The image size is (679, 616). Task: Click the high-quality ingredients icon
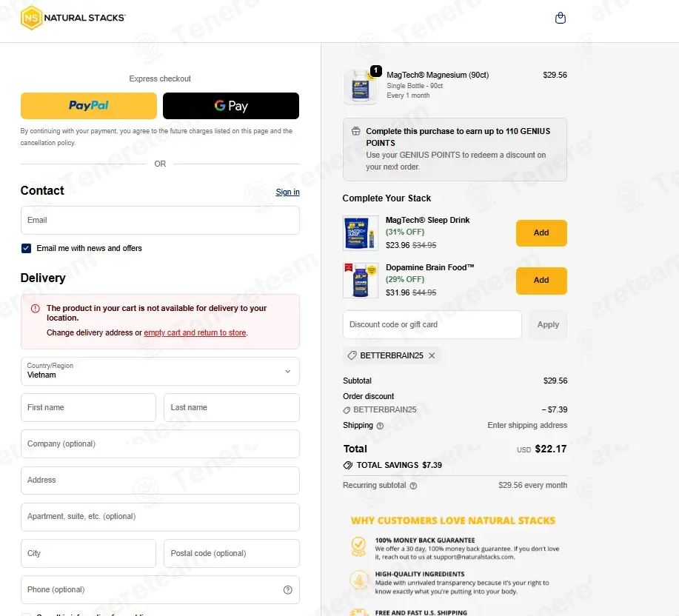(x=359, y=580)
